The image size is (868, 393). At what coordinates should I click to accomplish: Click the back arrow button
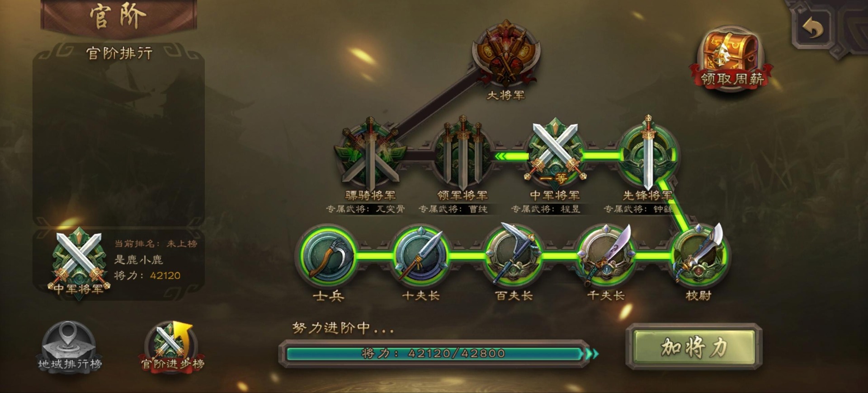coord(813,28)
